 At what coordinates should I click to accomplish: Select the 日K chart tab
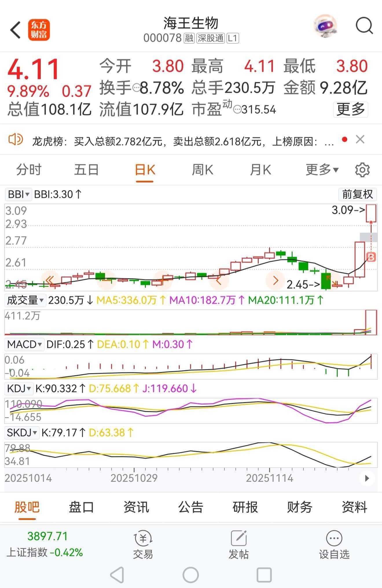pos(145,170)
